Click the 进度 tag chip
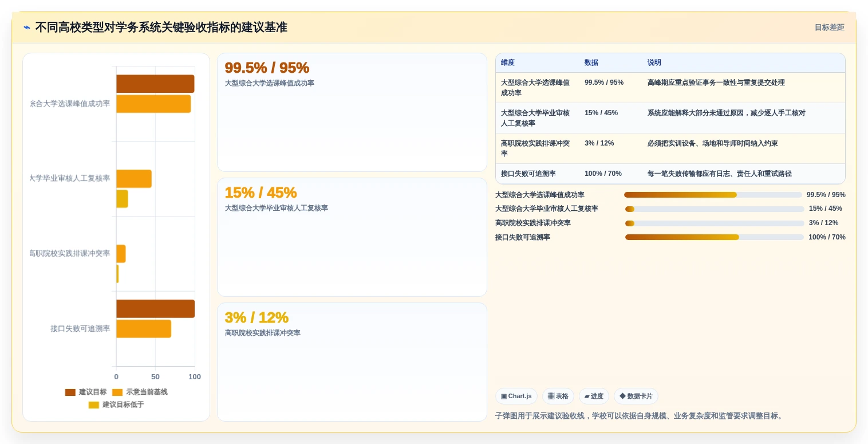The image size is (868, 444). (594, 396)
